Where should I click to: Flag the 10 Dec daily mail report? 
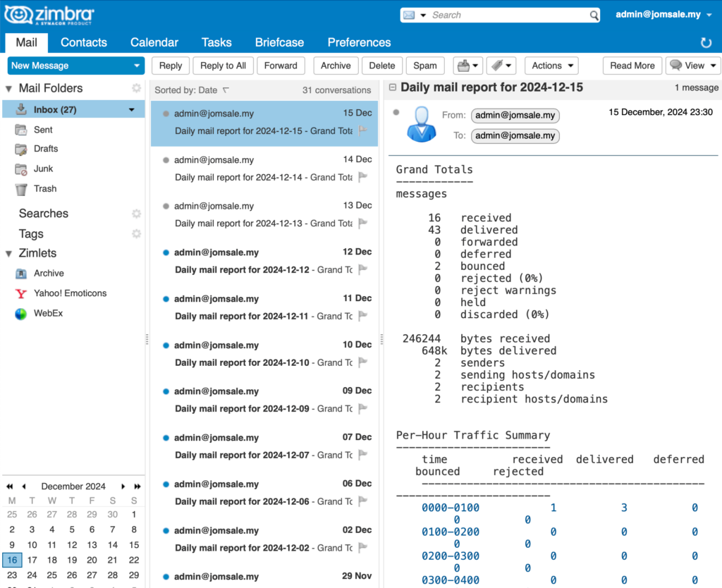[363, 362]
